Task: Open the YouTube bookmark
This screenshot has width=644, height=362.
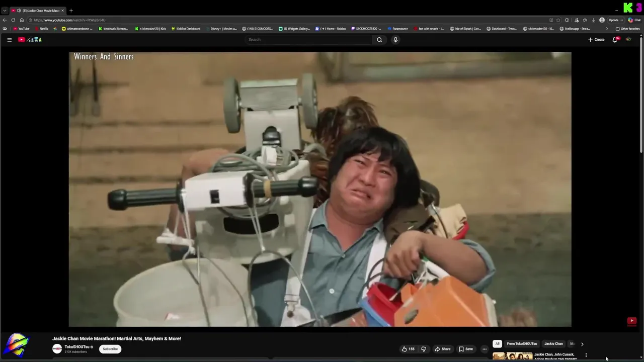Action: [21, 29]
